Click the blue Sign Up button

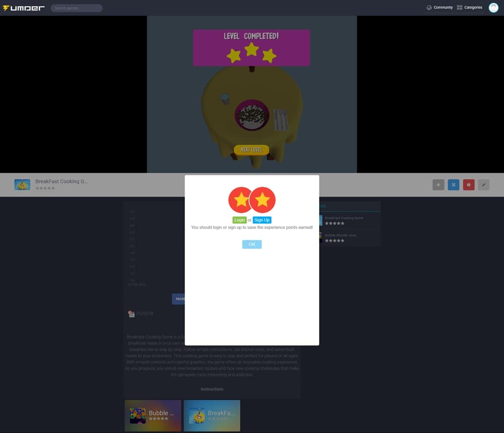(x=262, y=220)
